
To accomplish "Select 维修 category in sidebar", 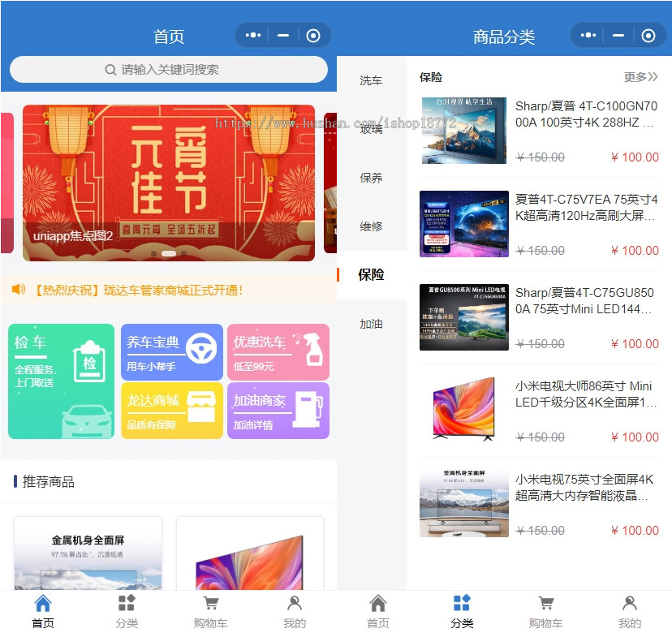I will click(x=371, y=226).
